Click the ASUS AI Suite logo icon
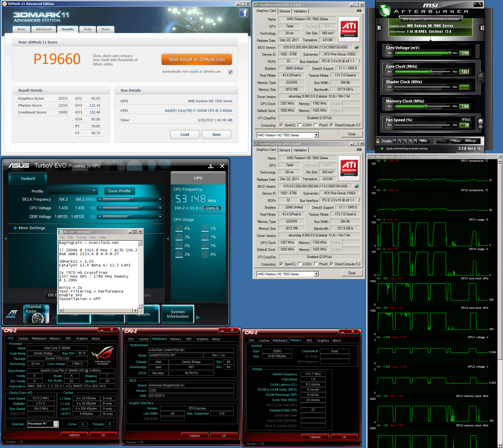This screenshot has height=448, width=503. point(12,314)
